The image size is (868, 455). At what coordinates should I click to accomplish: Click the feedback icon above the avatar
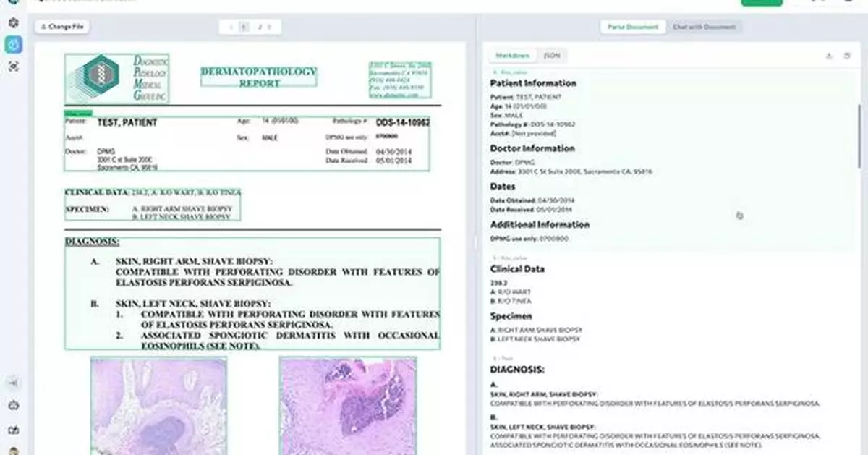pyautogui.click(x=13, y=430)
